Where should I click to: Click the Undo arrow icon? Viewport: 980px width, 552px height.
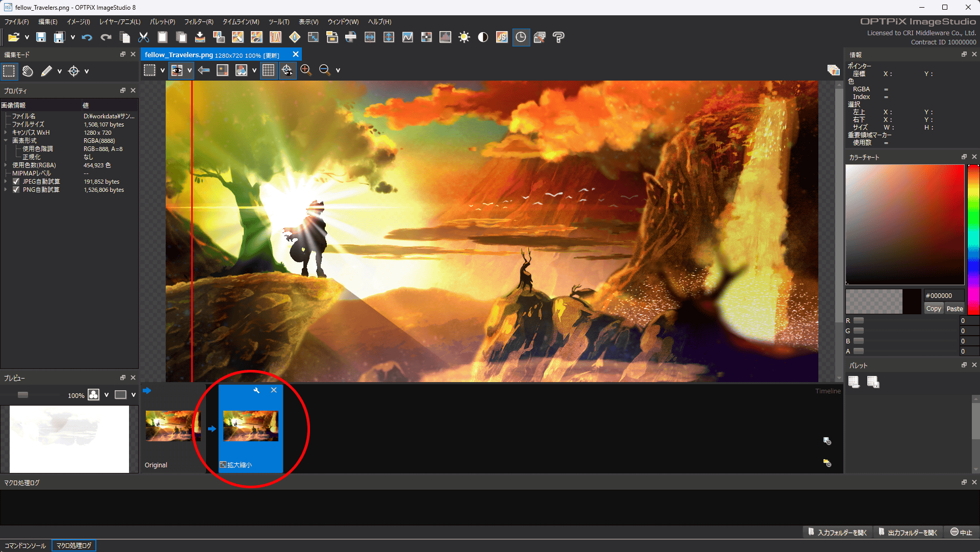87,37
